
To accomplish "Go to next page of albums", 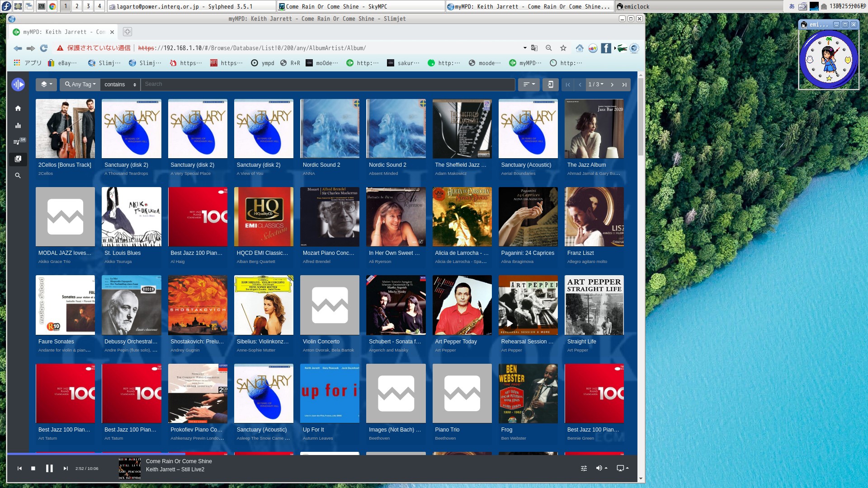I will point(612,84).
